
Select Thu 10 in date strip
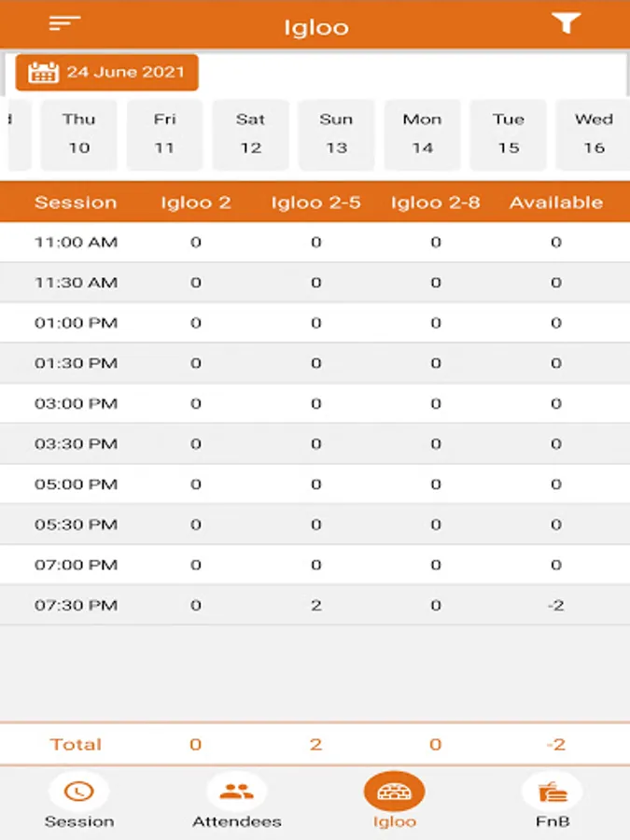click(78, 133)
